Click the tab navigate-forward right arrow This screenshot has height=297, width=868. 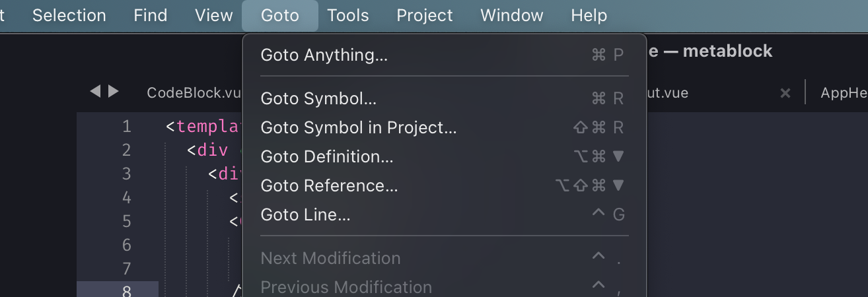114,92
